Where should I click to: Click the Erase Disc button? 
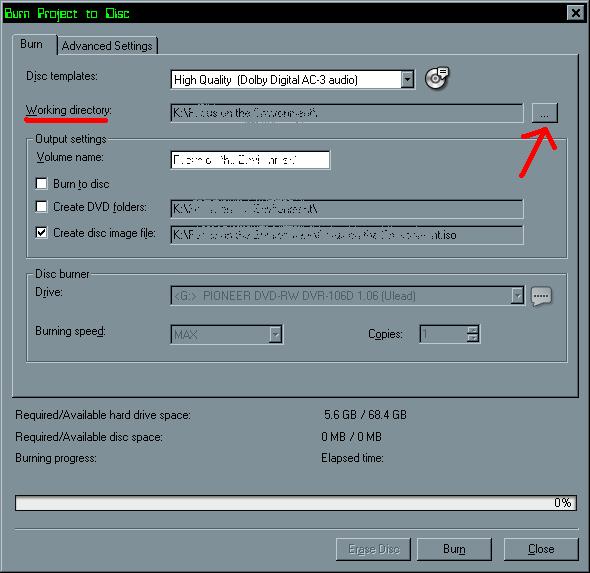pos(373,549)
